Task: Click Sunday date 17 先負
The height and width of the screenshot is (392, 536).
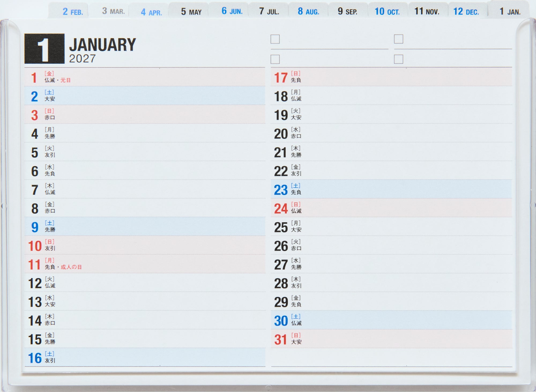Action: tap(391, 77)
